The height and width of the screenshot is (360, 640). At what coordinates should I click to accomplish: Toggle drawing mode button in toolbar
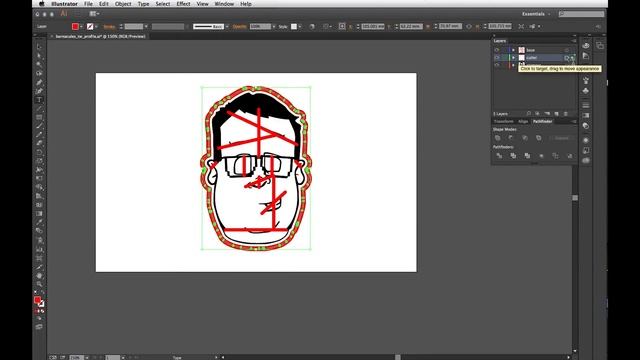coord(39,318)
